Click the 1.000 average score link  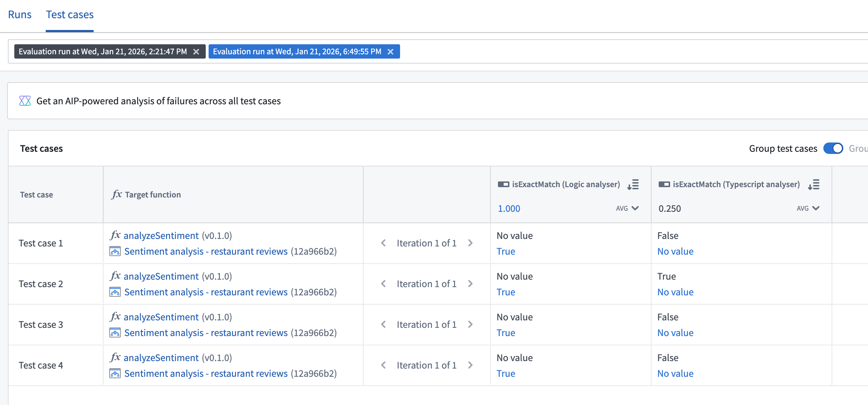(509, 208)
